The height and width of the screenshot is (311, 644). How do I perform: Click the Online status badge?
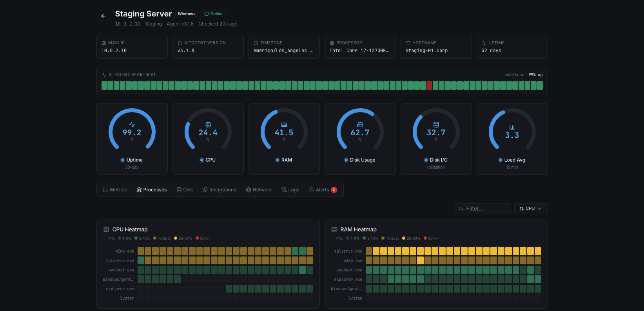pyautogui.click(x=214, y=14)
